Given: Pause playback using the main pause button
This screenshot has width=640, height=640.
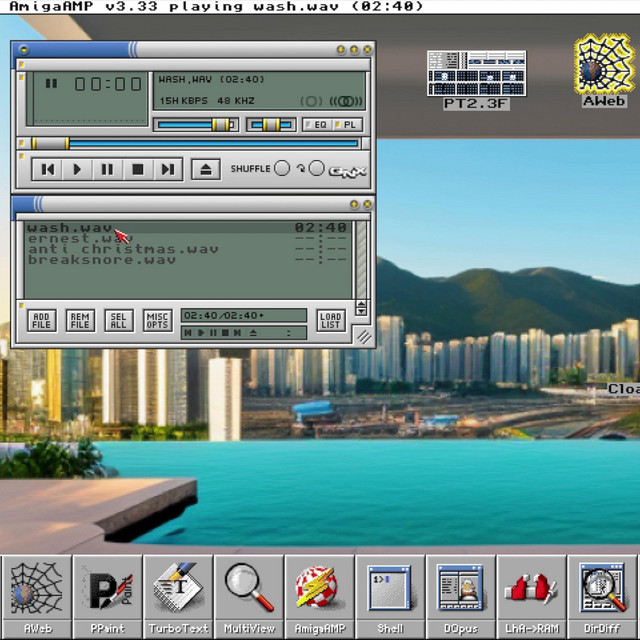Looking at the screenshot, I should [107, 170].
